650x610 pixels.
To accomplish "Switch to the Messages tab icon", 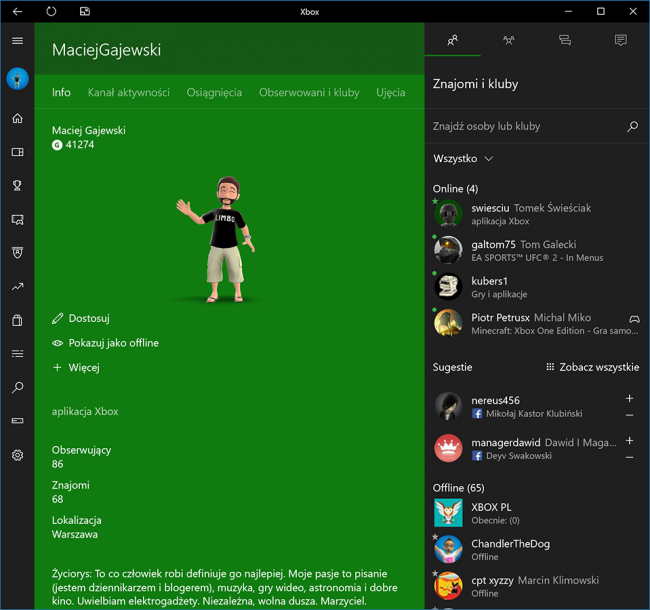I will [x=565, y=40].
